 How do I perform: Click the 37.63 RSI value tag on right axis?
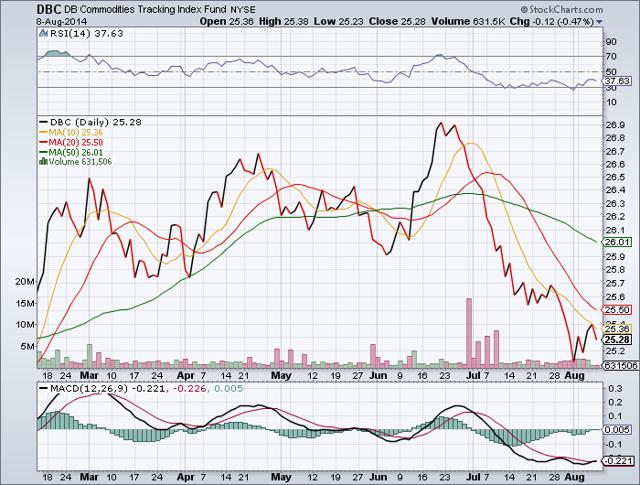point(618,80)
